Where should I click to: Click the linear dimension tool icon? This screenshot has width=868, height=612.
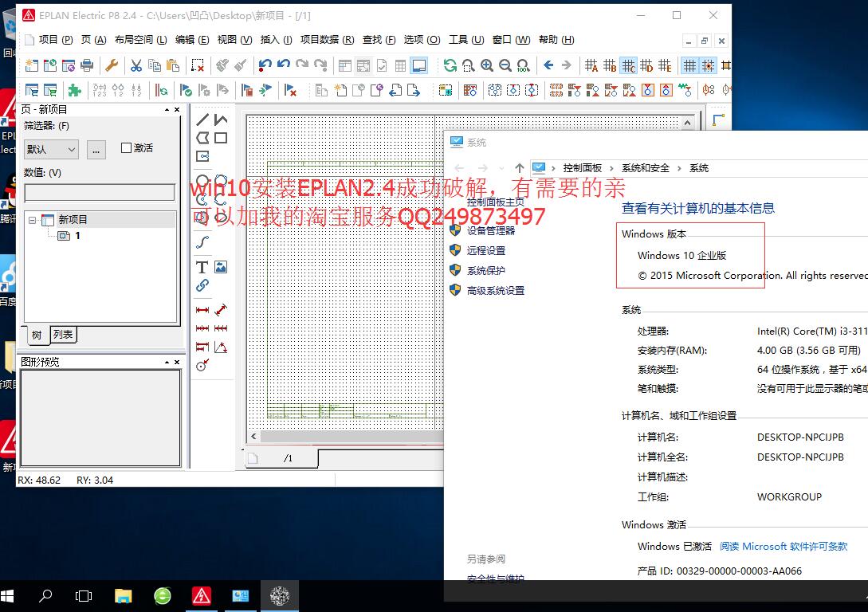pos(202,310)
